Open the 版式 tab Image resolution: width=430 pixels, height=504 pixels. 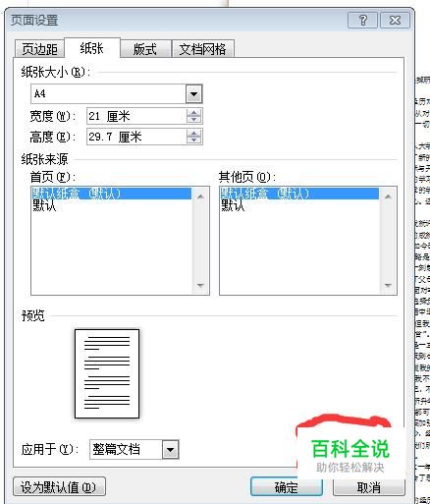pos(145,49)
